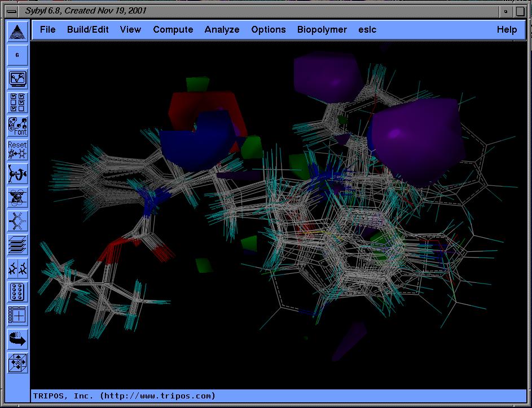Open the Options menu
The height and width of the screenshot is (408, 532).
pos(269,30)
